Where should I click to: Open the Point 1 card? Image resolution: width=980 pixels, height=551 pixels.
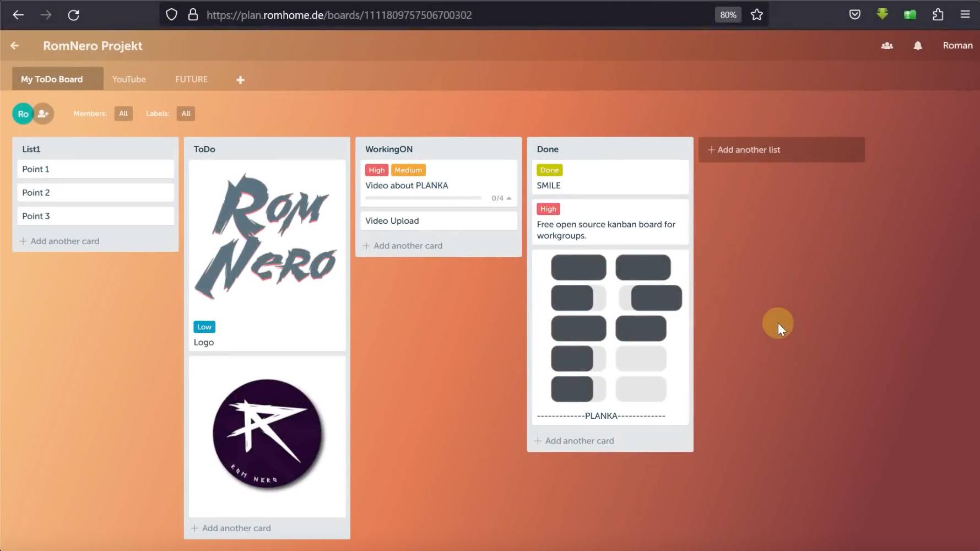click(x=95, y=169)
